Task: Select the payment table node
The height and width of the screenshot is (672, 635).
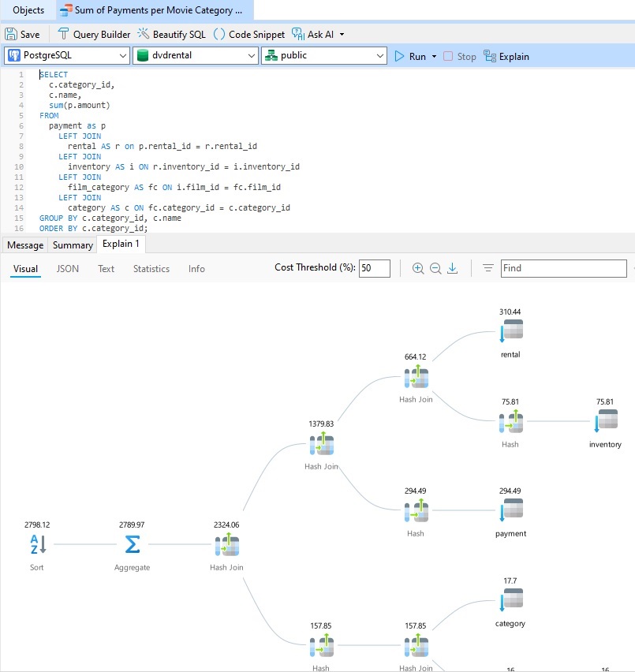Action: tap(510, 510)
